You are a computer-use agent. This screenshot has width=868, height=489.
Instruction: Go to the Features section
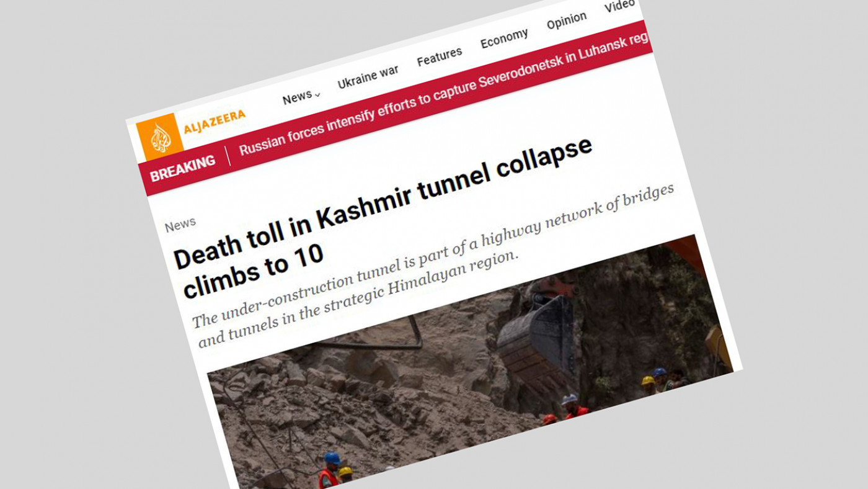439,57
